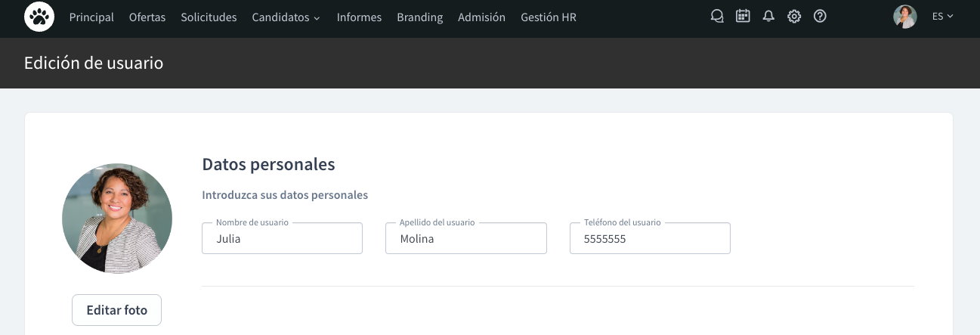
Task: Navigate to Solicitudes
Action: pos(209,17)
